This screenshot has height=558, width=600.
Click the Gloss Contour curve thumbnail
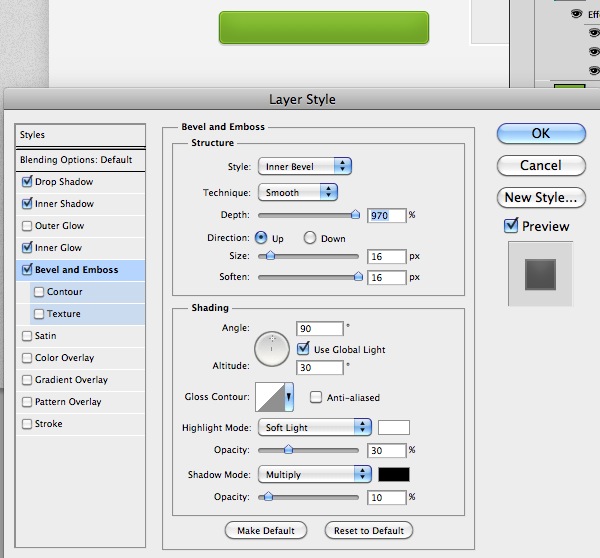[x=270, y=396]
